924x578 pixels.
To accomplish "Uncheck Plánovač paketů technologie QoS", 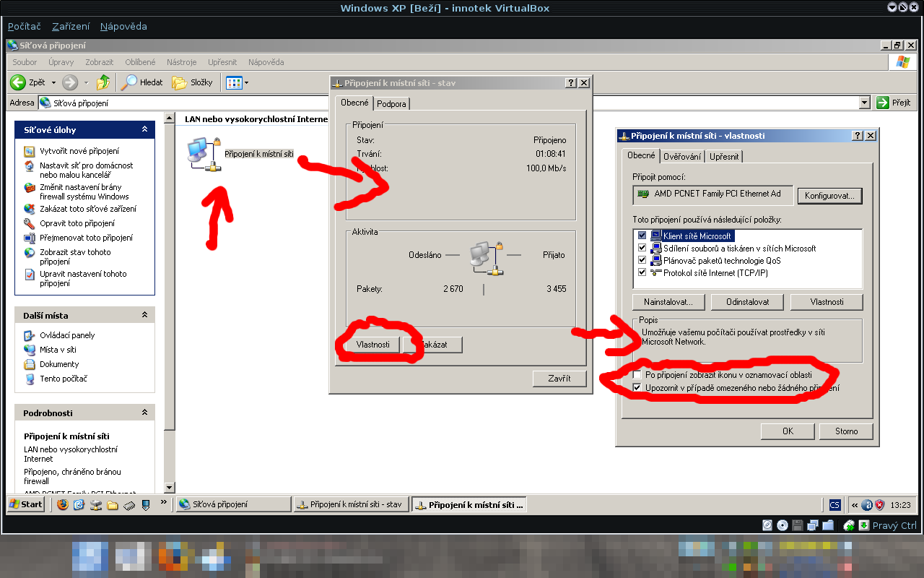I will 642,260.
